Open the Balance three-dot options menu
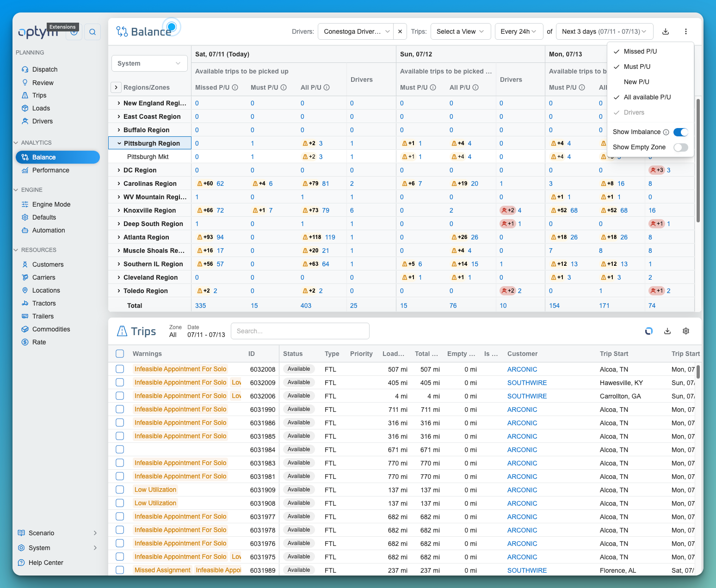716x588 pixels. click(x=686, y=31)
